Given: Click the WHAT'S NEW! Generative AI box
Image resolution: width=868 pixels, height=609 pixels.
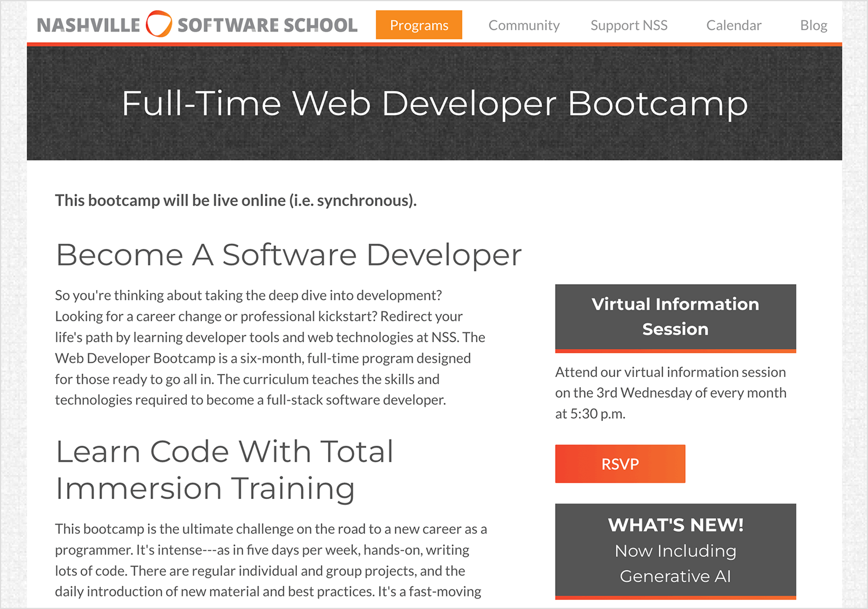Looking at the screenshot, I should click(676, 551).
